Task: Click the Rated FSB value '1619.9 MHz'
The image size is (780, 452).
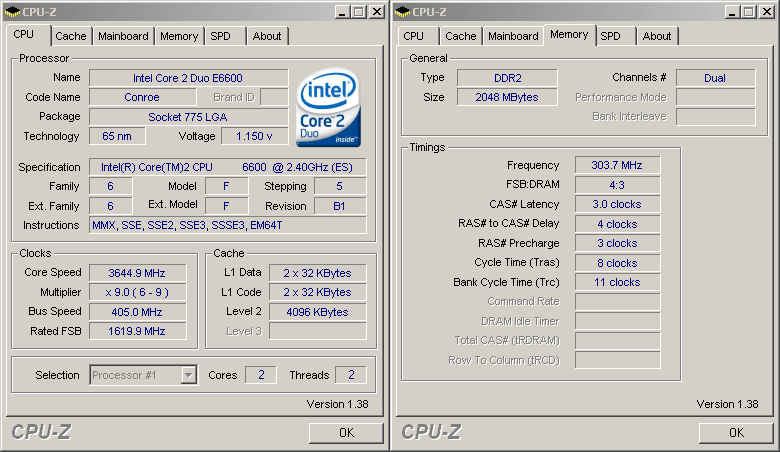Action: pyautogui.click(x=137, y=331)
